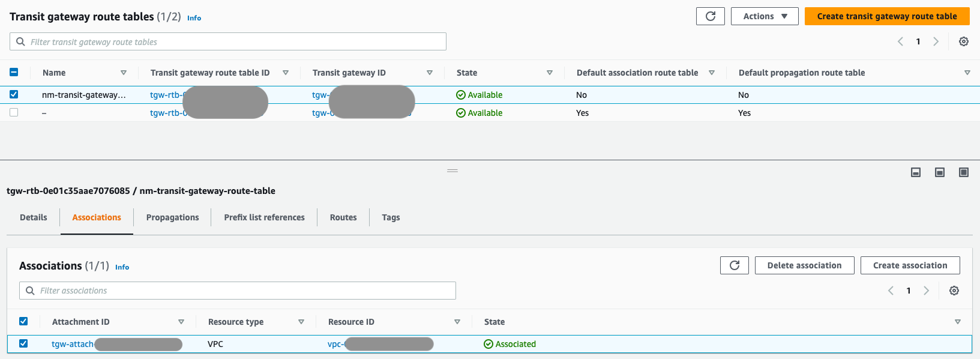Switch to the Propagations tab
Viewport: 980px width, 359px height.
173,217
